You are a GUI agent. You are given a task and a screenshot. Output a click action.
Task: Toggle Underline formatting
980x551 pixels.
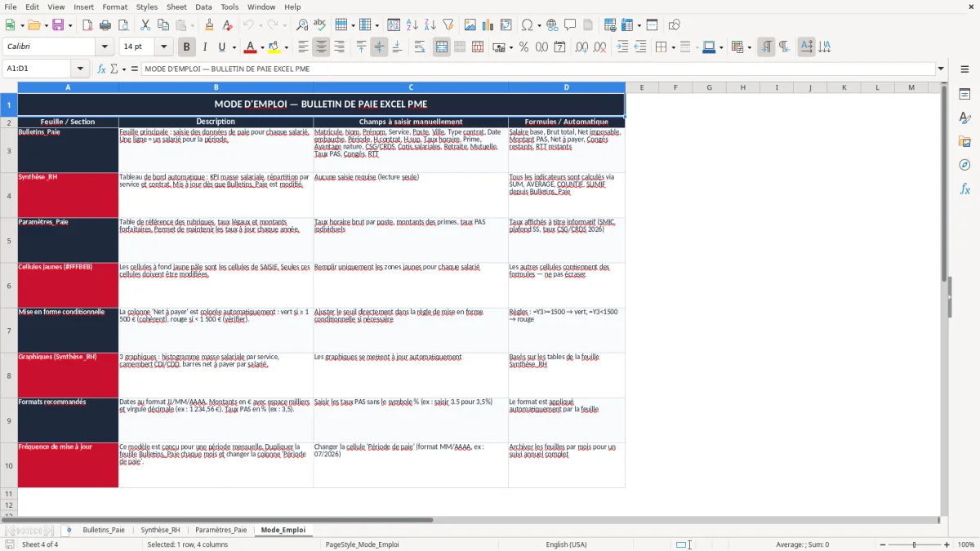(x=222, y=47)
